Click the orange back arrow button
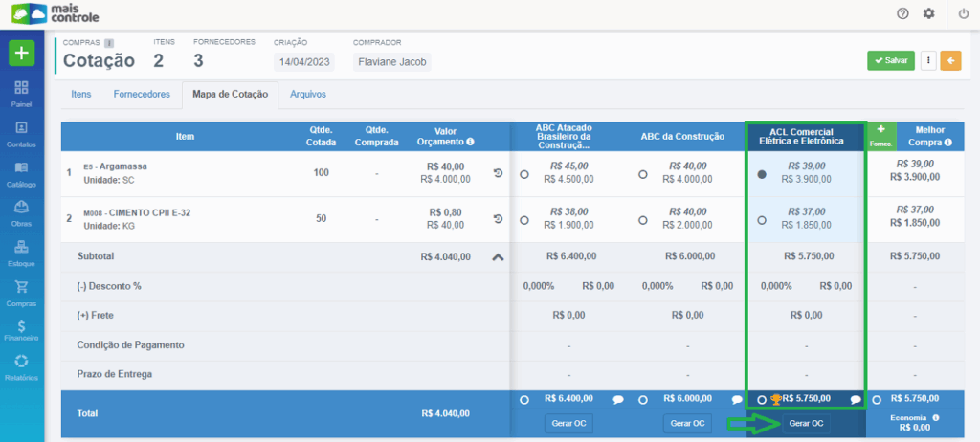980x442 pixels. [x=950, y=60]
